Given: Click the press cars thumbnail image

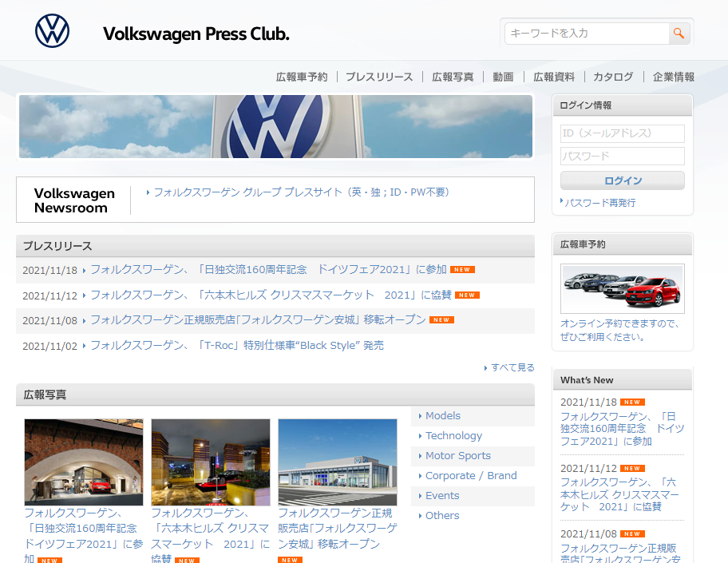Looking at the screenshot, I should click(622, 288).
